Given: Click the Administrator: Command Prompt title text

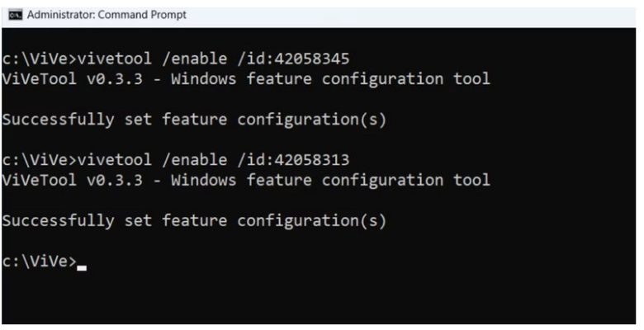Looking at the screenshot, I should [107, 15].
